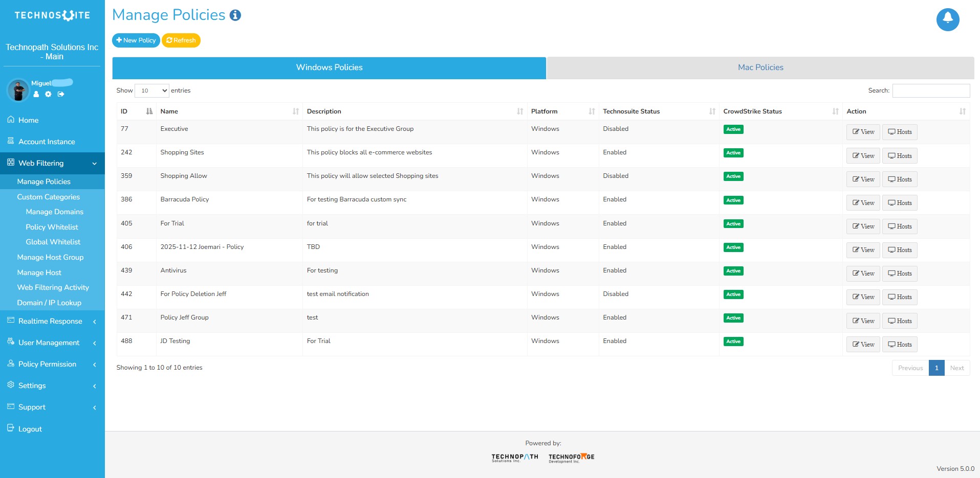Open the Show entries count dropdown
Screen dimensions: 980x478
(152, 90)
